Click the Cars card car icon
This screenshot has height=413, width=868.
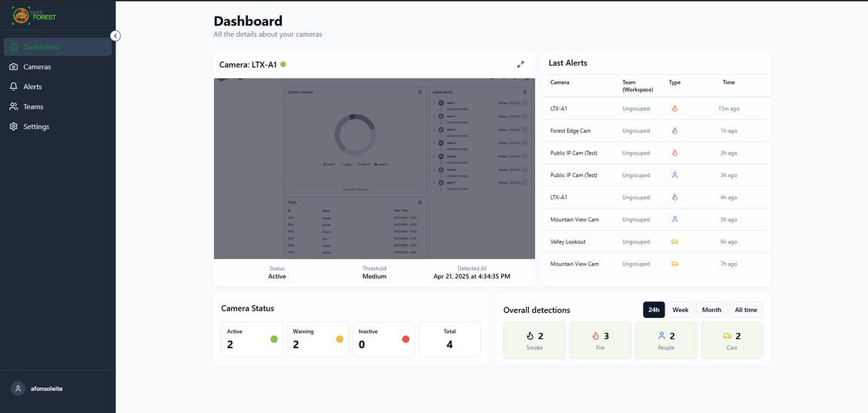727,335
